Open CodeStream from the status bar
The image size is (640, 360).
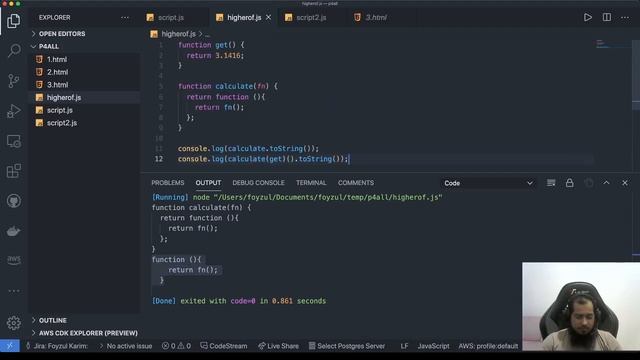click(224, 346)
